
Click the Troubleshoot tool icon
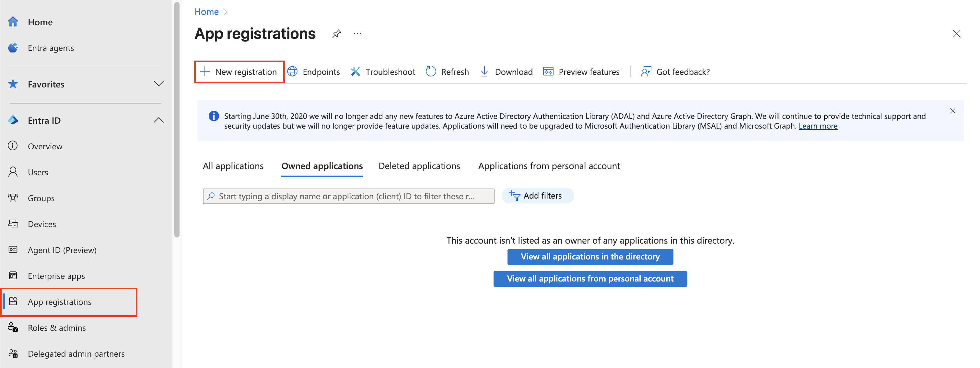pos(355,72)
